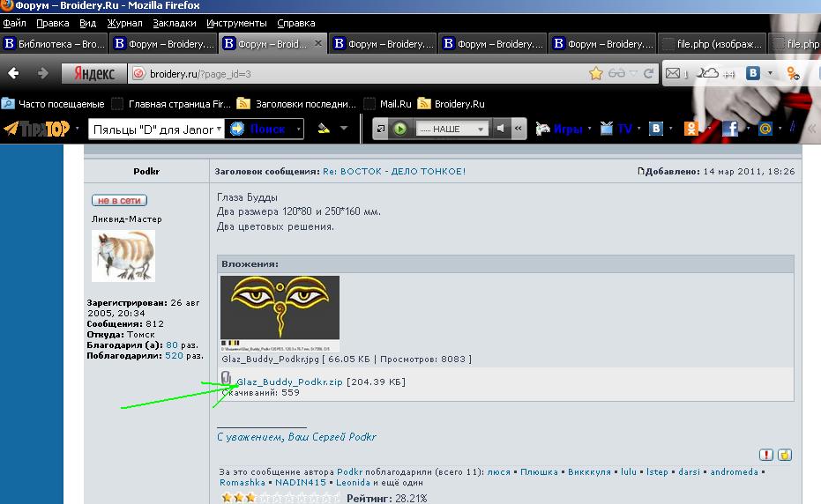Image resolution: width=821 pixels, height=504 pixels.
Task: Report the post with the exclamation icon
Action: pyautogui.click(x=766, y=455)
